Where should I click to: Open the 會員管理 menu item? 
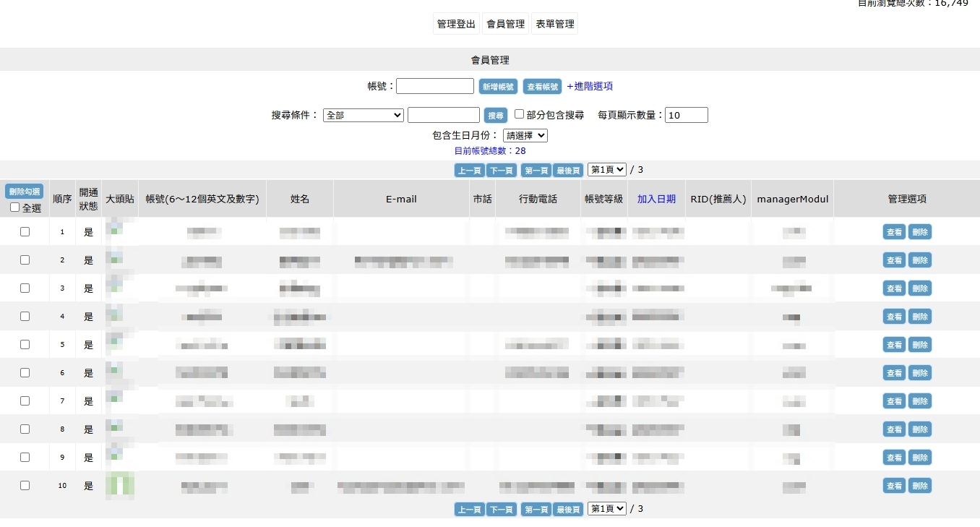coord(506,24)
